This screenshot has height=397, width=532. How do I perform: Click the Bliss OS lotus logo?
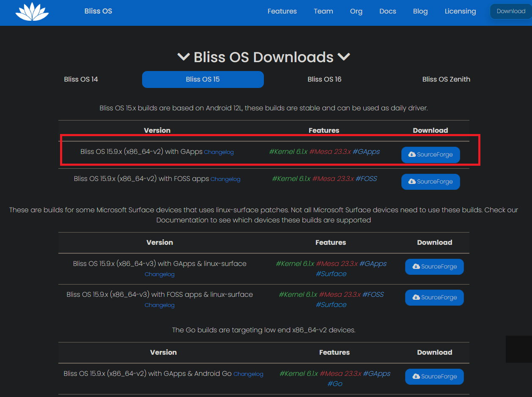(32, 11)
